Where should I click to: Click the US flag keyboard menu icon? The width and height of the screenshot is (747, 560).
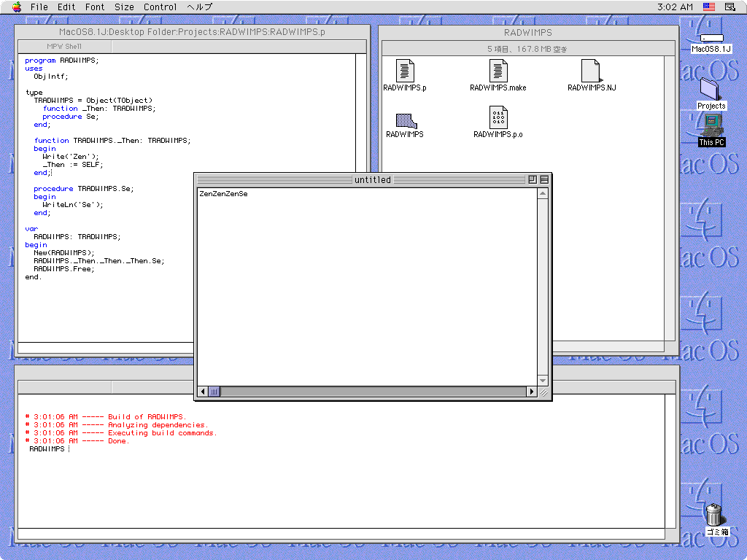[x=709, y=7]
